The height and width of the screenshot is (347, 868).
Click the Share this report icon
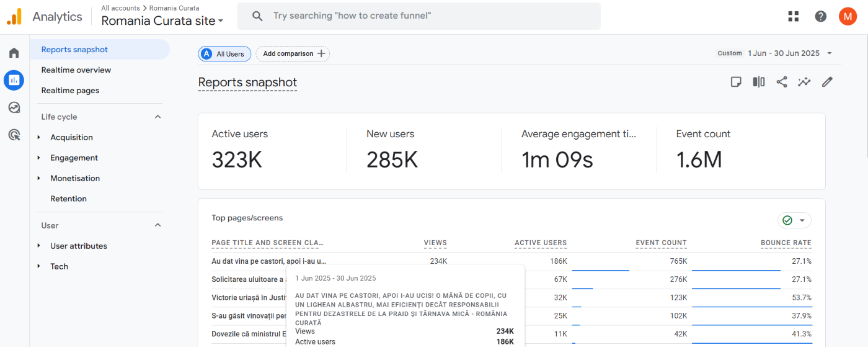(782, 82)
